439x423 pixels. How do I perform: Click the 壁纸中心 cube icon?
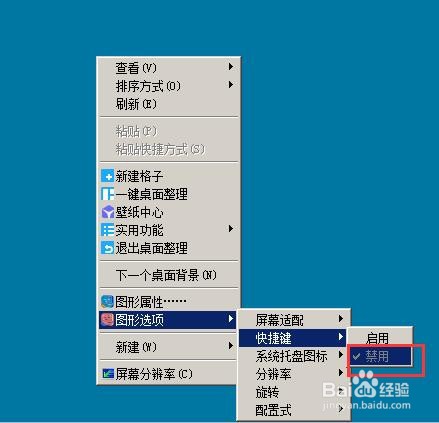click(107, 212)
